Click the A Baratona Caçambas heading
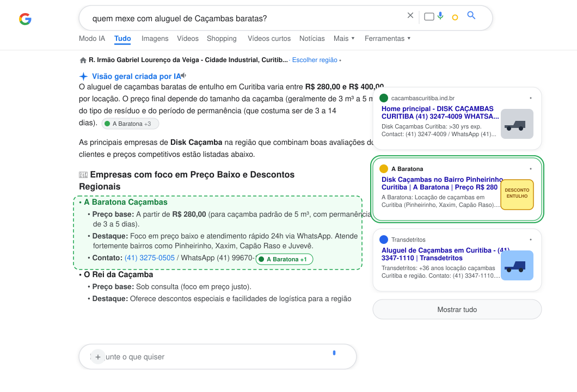This screenshot has height=392, width=577. click(126, 202)
